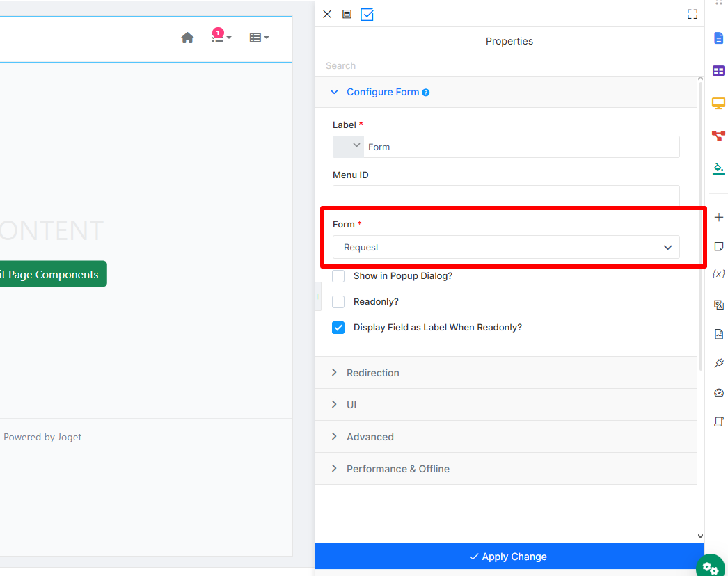Open the Form Builder document icon

[x=718, y=38]
